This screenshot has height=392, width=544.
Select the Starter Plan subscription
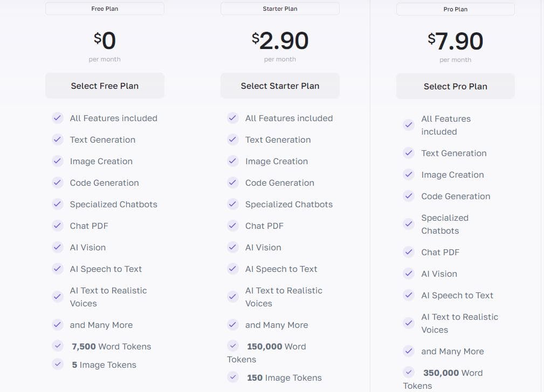tap(280, 85)
